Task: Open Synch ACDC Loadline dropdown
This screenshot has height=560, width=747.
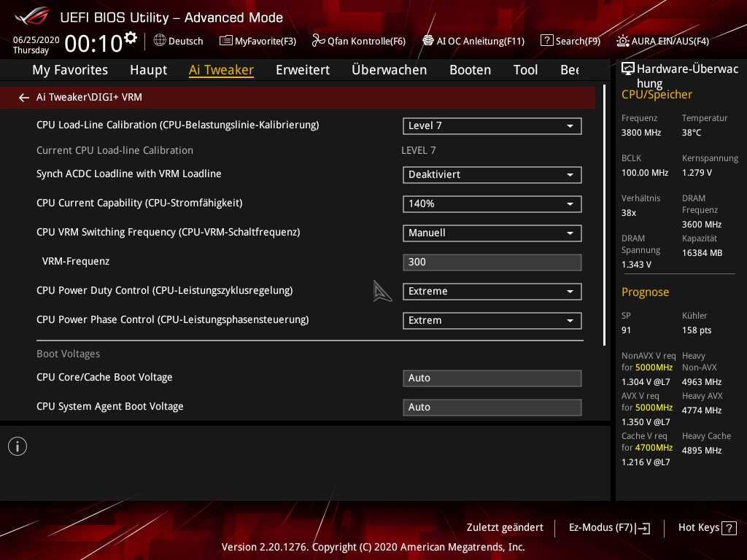Action: tap(492, 175)
